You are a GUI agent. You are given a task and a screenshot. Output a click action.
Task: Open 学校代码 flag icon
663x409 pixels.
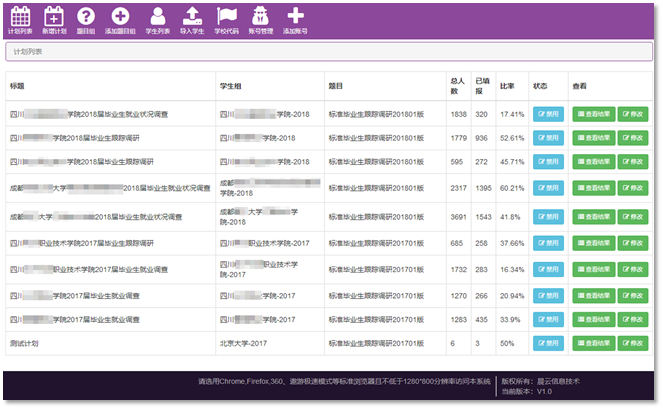227,16
